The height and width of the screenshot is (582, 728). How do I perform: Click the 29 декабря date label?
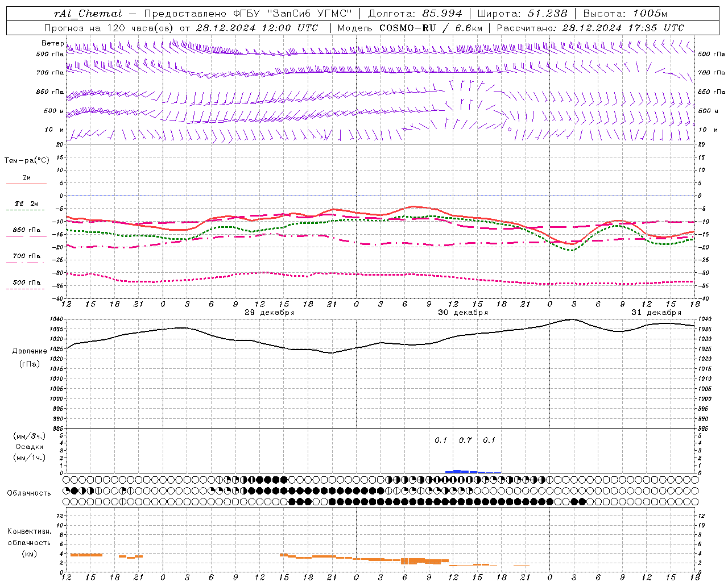269,313
